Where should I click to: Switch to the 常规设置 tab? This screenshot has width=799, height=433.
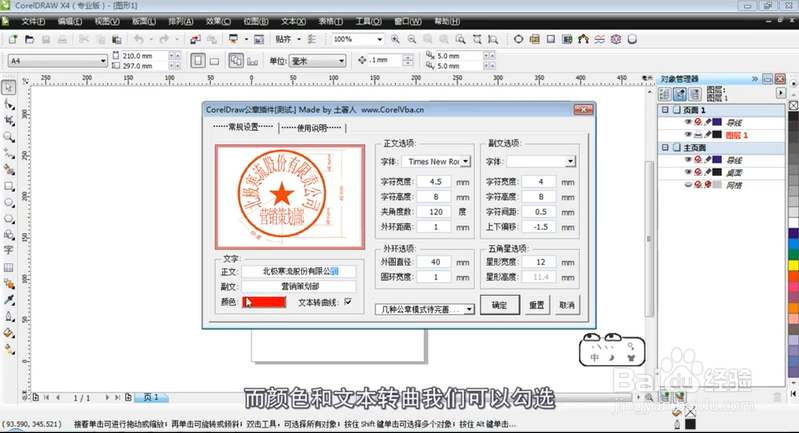244,126
